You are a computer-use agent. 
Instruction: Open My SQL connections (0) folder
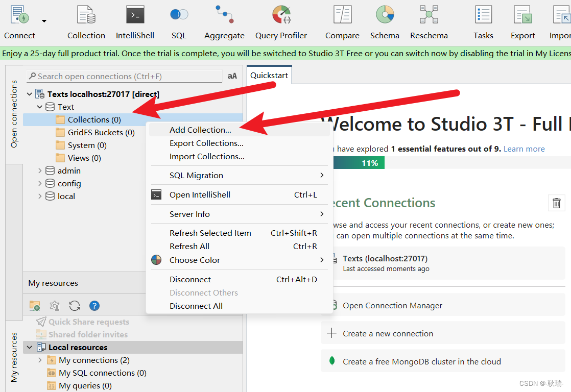97,373
